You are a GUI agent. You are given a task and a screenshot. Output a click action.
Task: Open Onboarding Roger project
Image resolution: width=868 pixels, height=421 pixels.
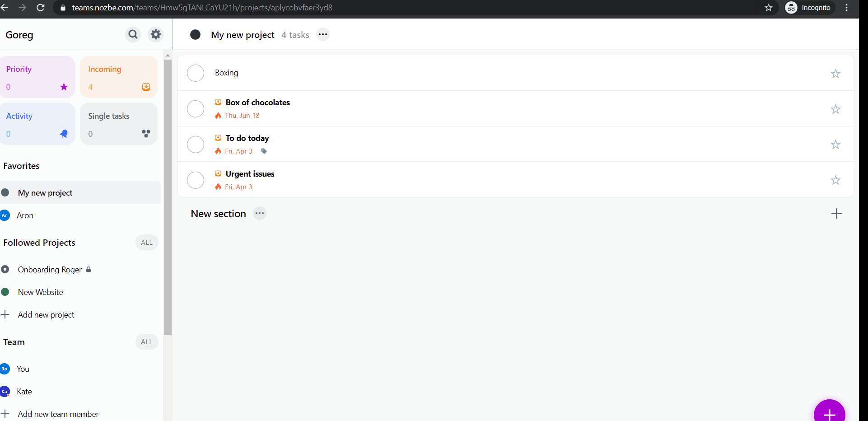point(50,269)
